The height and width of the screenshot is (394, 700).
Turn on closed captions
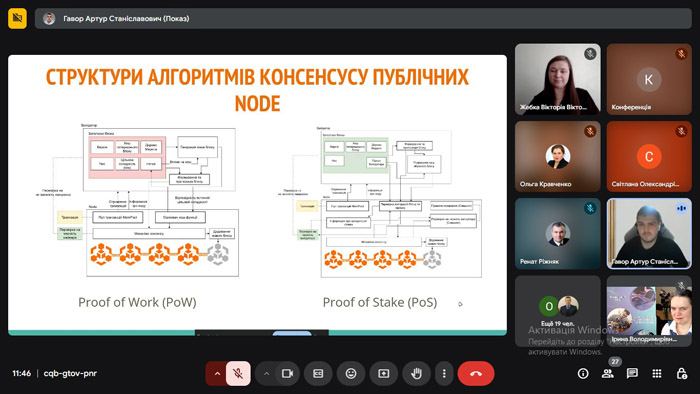(x=318, y=373)
